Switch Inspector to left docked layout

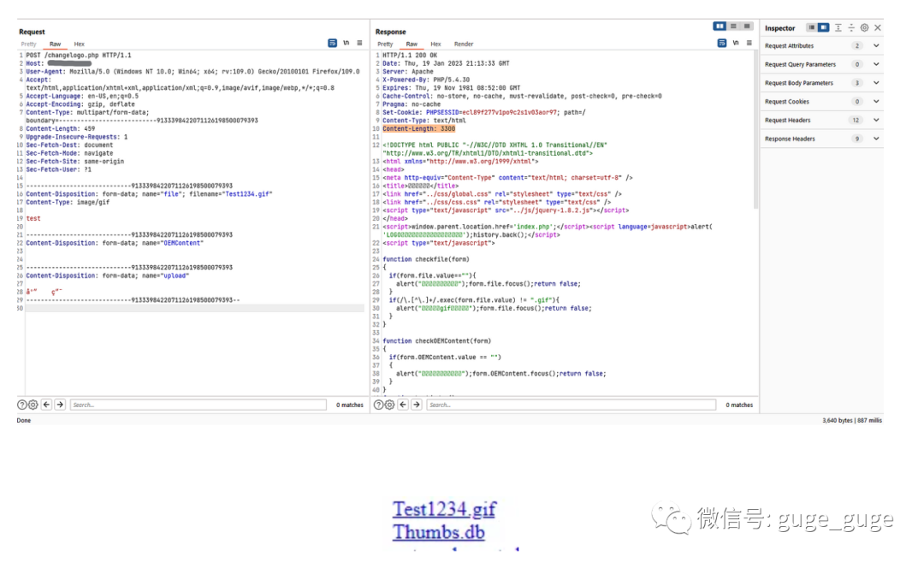[x=811, y=27]
